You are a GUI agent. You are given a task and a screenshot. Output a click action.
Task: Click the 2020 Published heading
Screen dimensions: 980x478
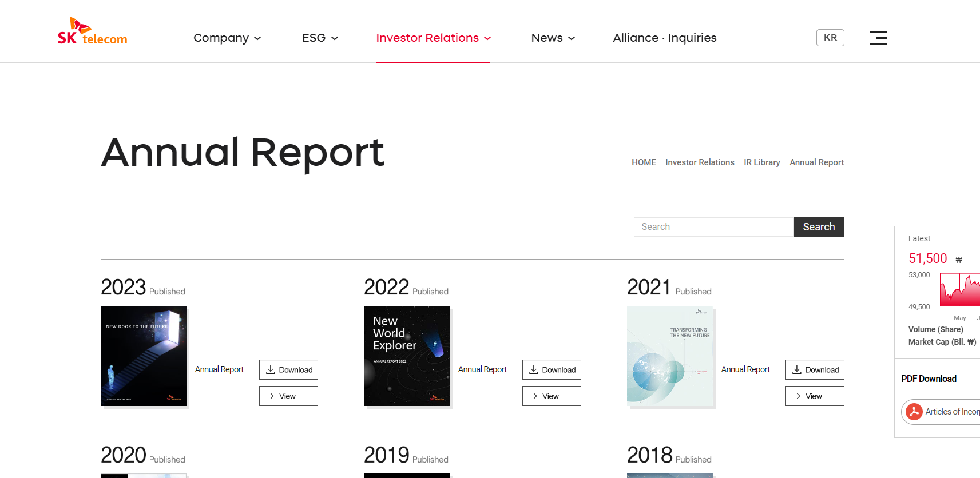pos(143,456)
